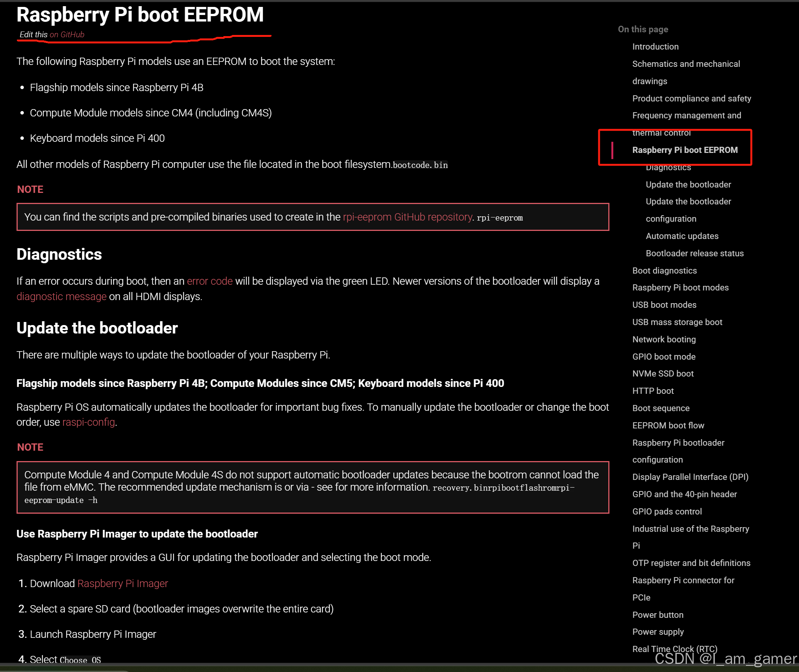This screenshot has height=672, width=799.
Task: Open the raspi-config link
Action: click(x=88, y=422)
